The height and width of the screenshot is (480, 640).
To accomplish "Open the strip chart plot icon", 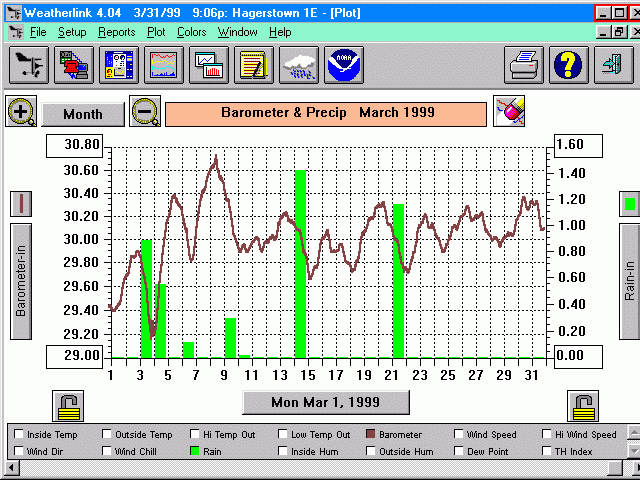I will coord(164,65).
